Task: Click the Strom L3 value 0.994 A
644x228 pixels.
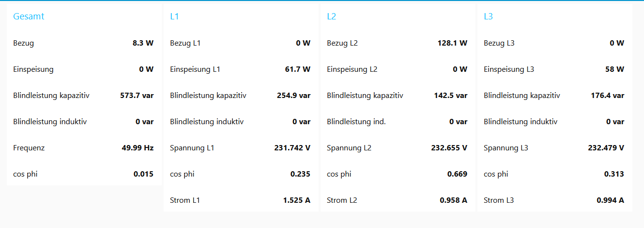Action: (x=610, y=200)
